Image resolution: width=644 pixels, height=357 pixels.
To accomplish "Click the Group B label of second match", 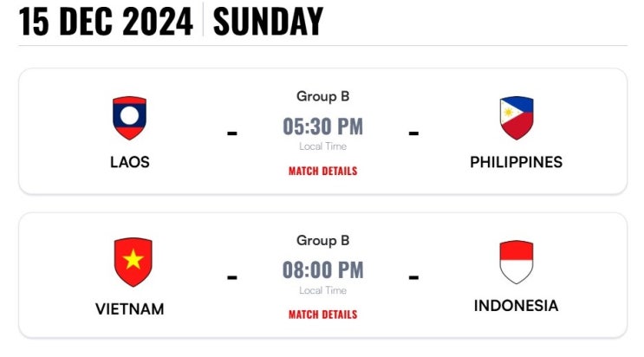I will coord(322,240).
